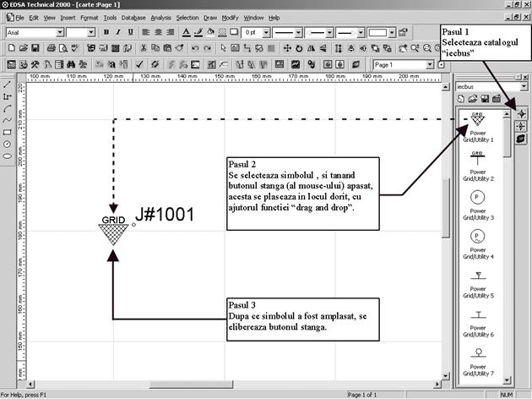Open the Database menu
This screenshot has height=399, width=532.
click(x=133, y=17)
